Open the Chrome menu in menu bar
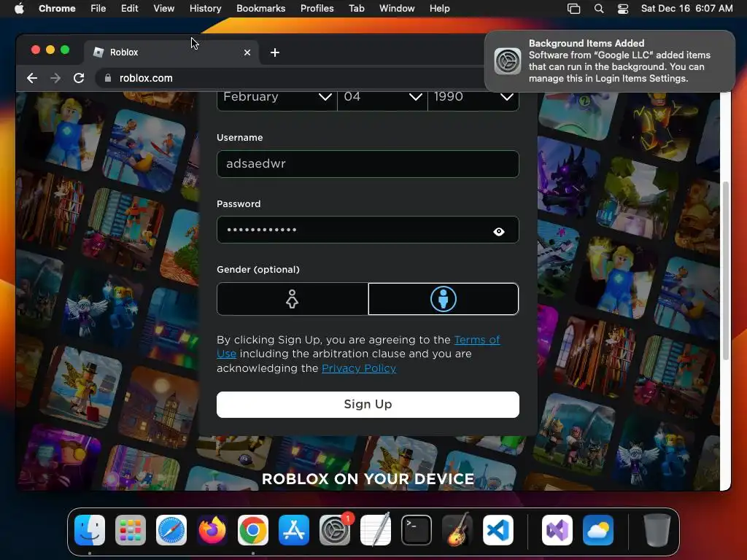This screenshot has height=560, width=747. [x=57, y=9]
